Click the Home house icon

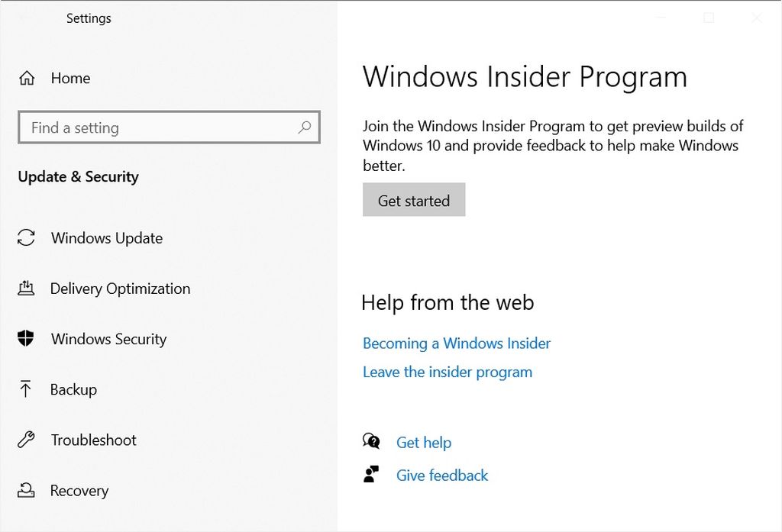point(27,79)
